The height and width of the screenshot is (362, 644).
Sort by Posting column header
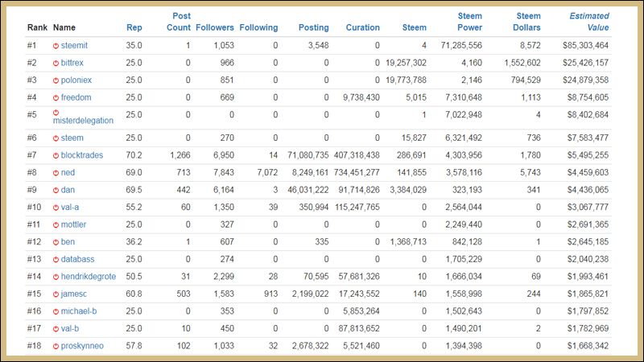click(x=313, y=27)
